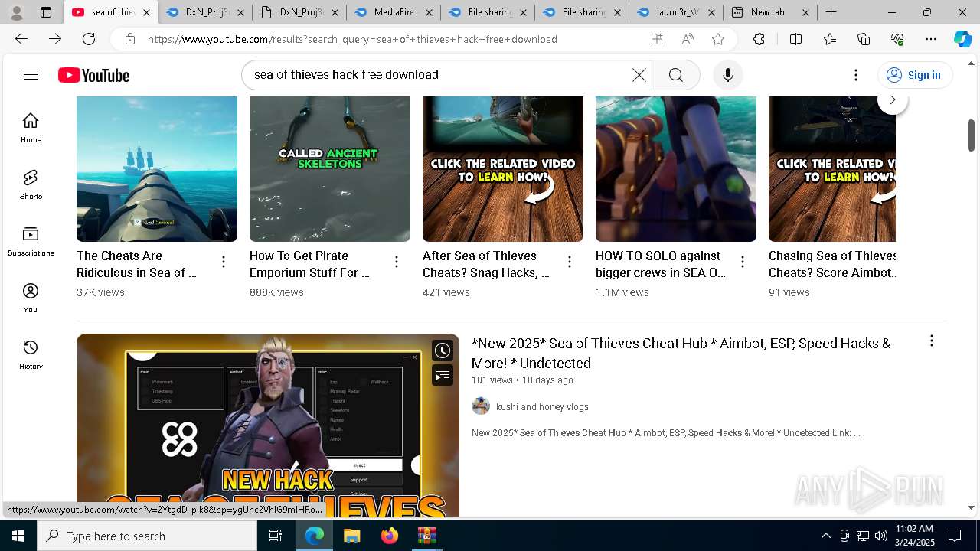
Task: Open Edge Settings and more menu
Action: (x=931, y=39)
